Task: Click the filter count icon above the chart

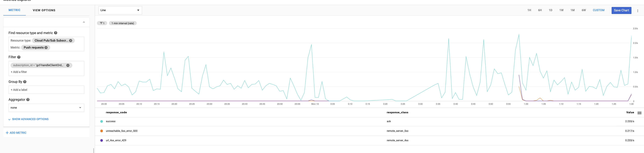Action: click(x=102, y=23)
